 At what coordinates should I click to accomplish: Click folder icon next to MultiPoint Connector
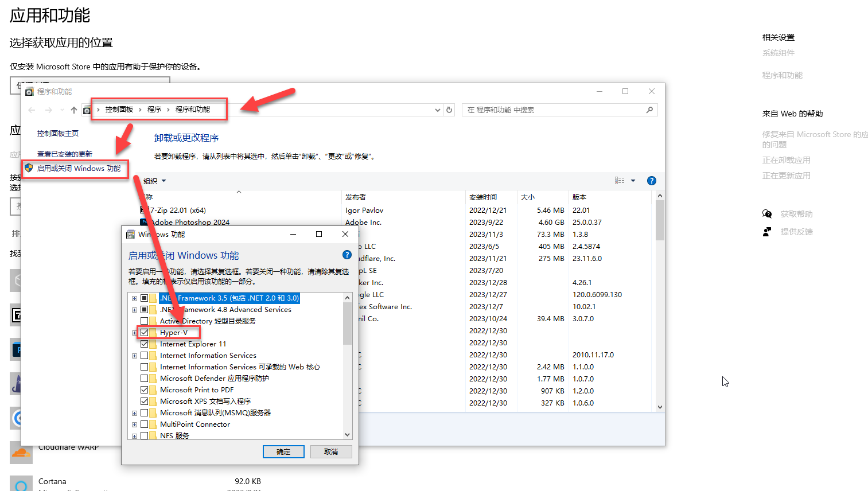(153, 424)
